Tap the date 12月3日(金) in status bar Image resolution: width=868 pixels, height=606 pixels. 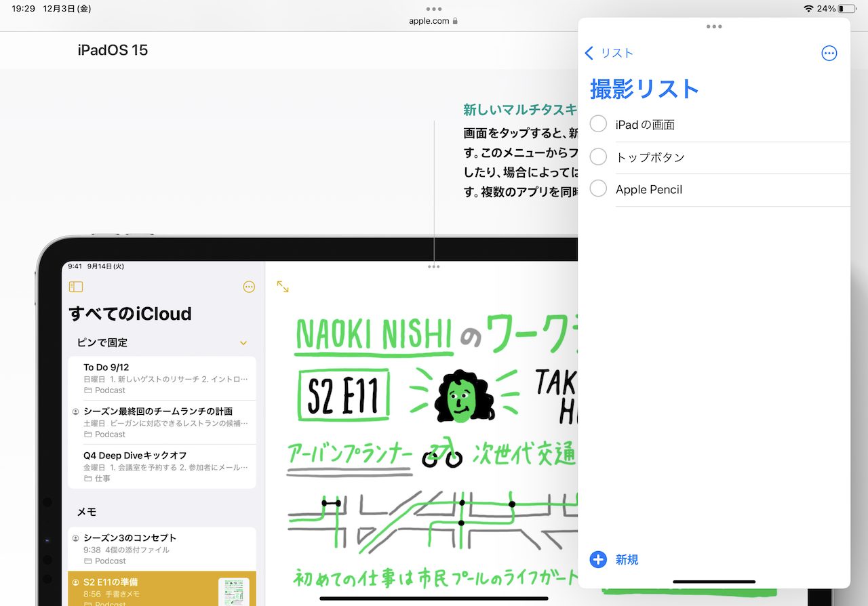(x=66, y=9)
